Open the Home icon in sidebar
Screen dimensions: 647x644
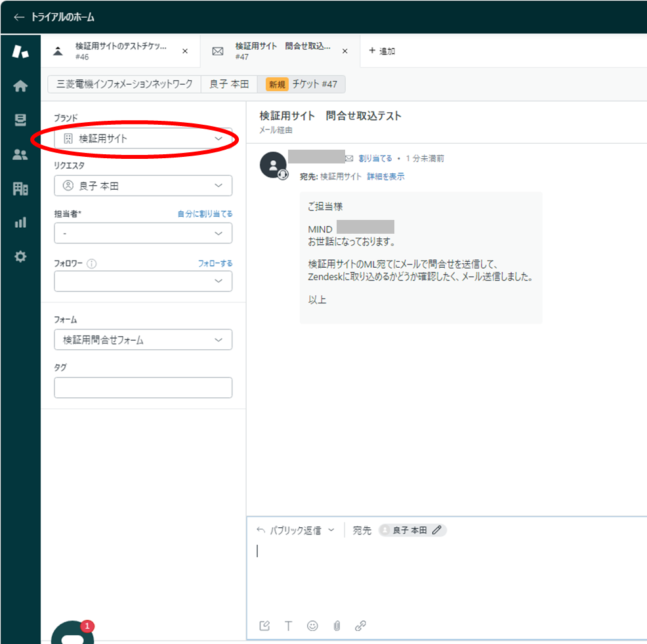pyautogui.click(x=20, y=86)
